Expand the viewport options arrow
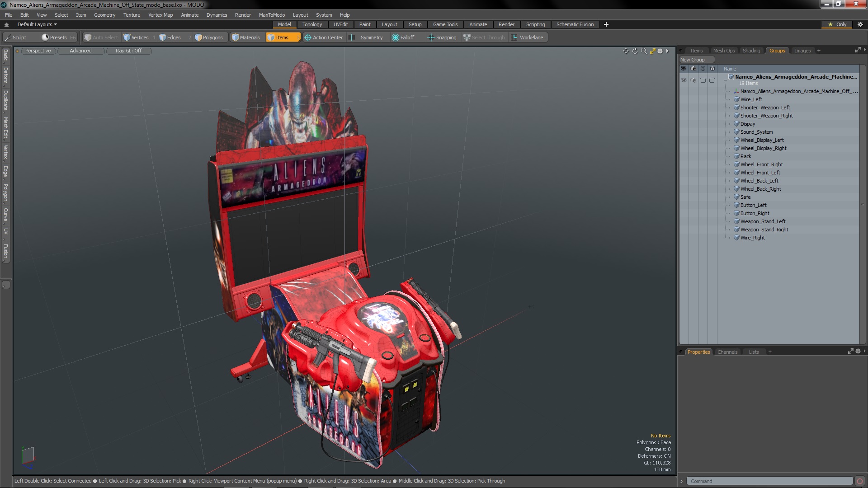868x488 pixels. (667, 51)
